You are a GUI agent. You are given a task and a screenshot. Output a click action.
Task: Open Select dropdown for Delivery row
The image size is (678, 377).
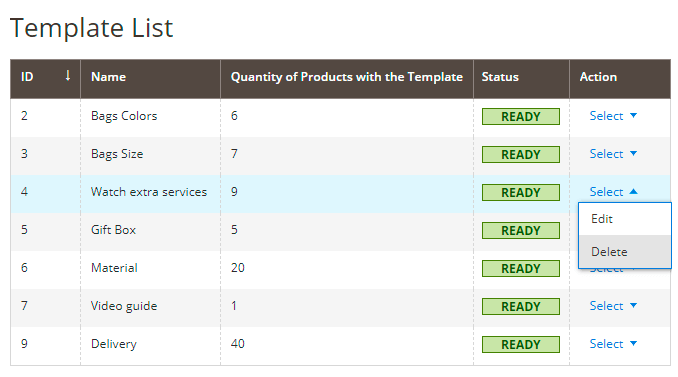(x=613, y=344)
